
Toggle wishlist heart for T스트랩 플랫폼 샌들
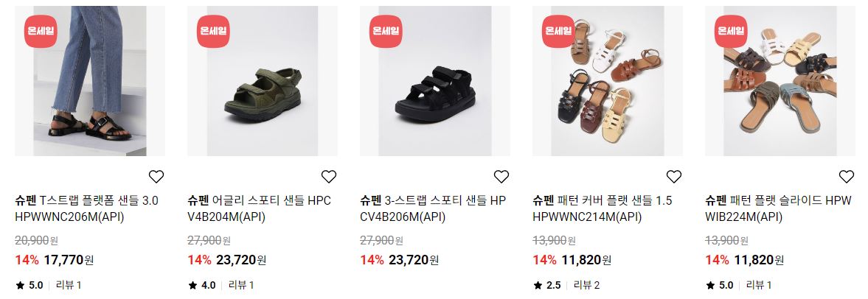(x=156, y=176)
